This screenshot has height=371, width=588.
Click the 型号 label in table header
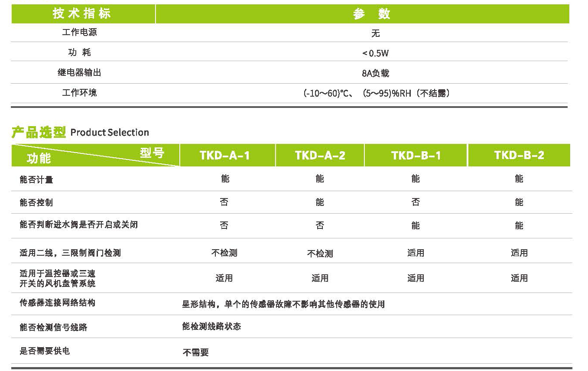pyautogui.click(x=152, y=153)
